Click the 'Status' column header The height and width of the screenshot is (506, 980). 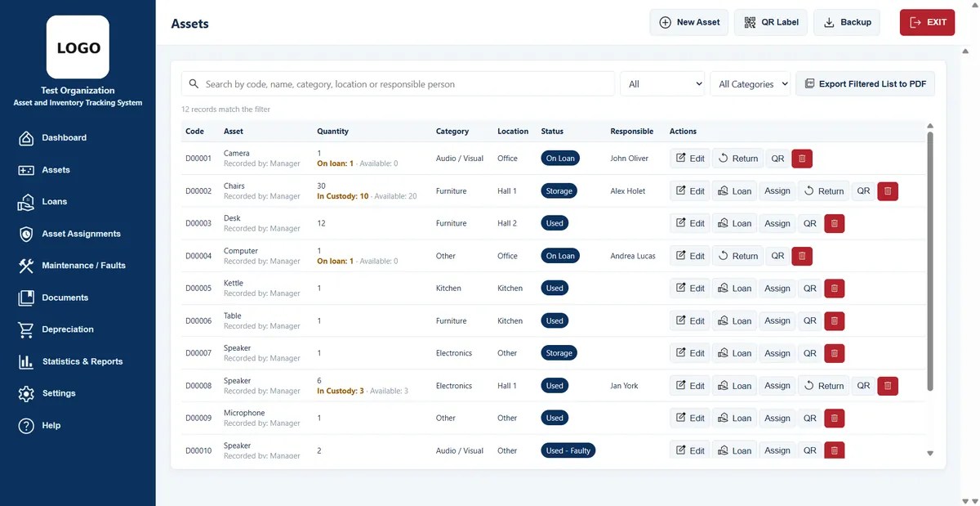pos(552,131)
